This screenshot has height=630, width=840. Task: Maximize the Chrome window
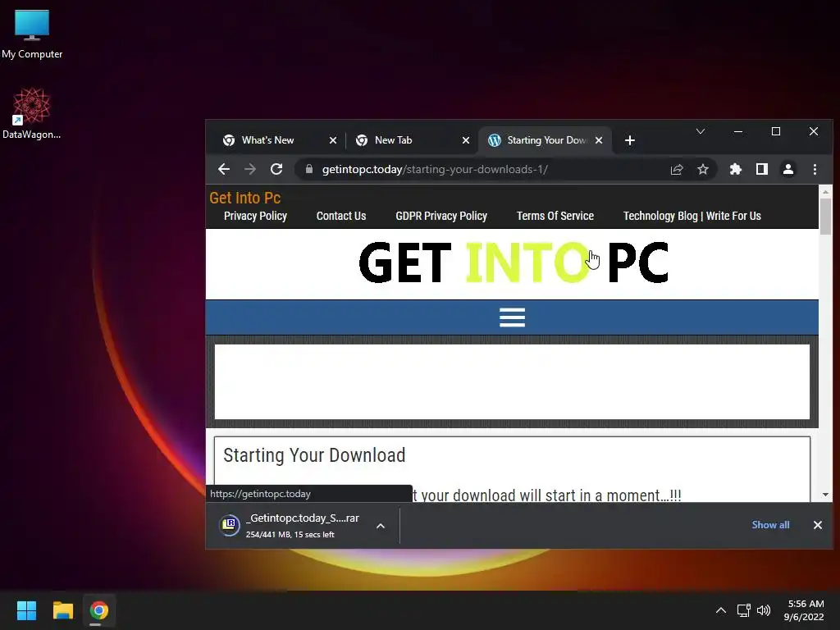776,131
